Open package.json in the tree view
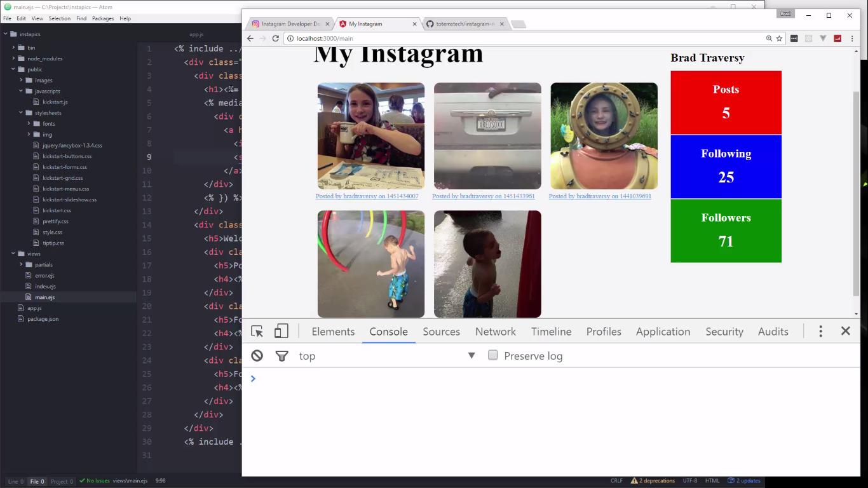 click(43, 319)
